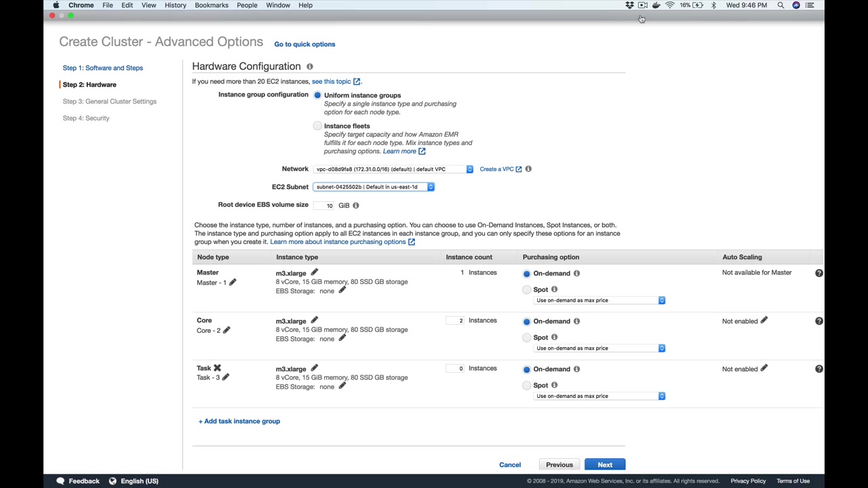The height and width of the screenshot is (488, 868).
Task: Remove the Task instance group
Action: (x=217, y=368)
